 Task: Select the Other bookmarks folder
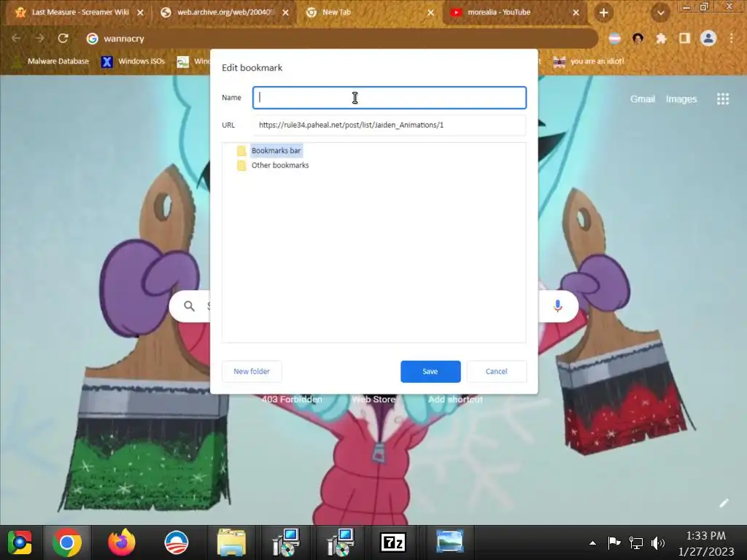279,166
